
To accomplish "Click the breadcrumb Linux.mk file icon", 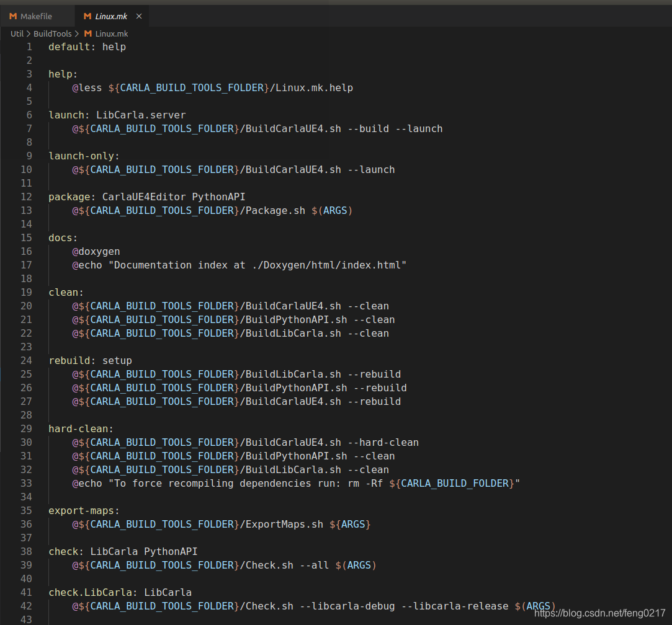I will pos(88,33).
